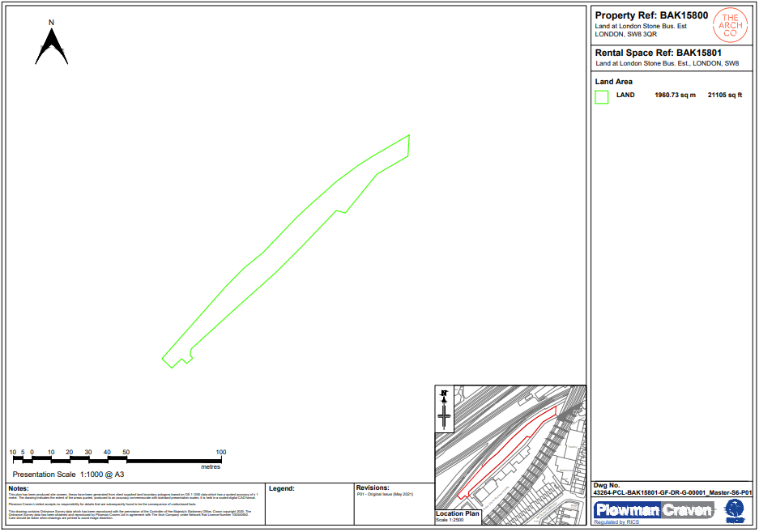Click the 21105 sq ft area value
Viewport: 759px width, 532px height.
point(724,96)
